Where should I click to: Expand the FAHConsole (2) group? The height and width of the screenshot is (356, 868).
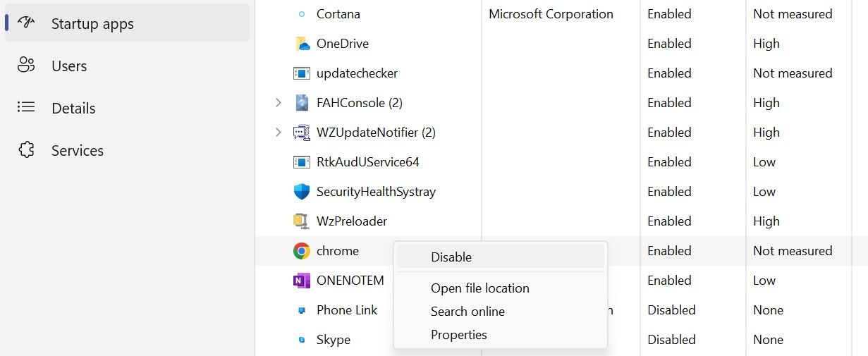pos(279,103)
